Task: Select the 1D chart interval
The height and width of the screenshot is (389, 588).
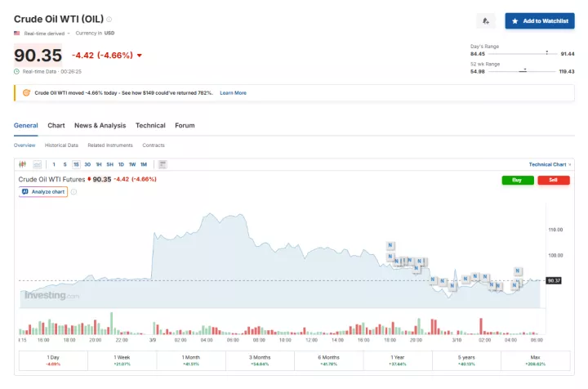Action: (x=121, y=164)
